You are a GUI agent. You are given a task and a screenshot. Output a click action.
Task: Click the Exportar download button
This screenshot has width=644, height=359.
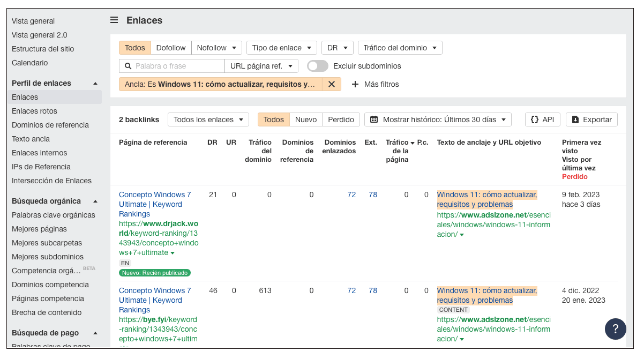tap(591, 119)
